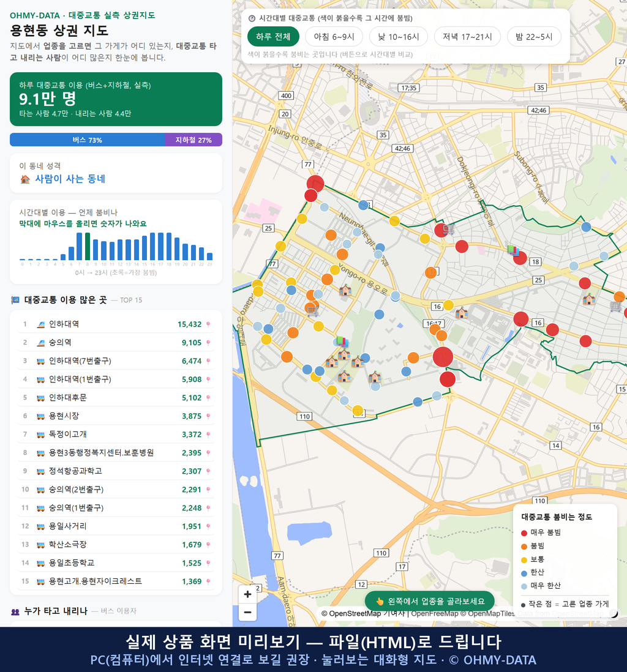Zoom in with the map plus button
Screen dimensions: 627x672
click(247, 594)
